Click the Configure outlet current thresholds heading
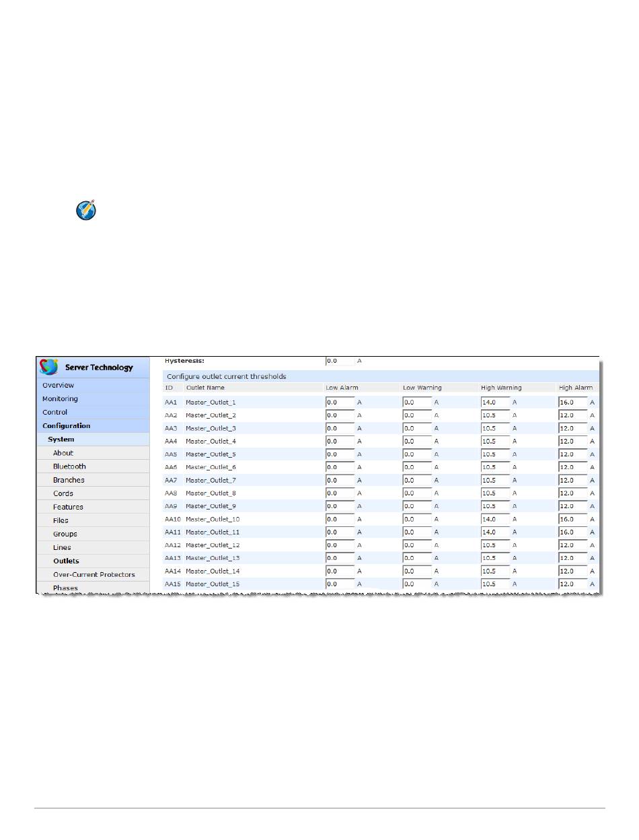The height and width of the screenshot is (840, 639). coord(227,376)
